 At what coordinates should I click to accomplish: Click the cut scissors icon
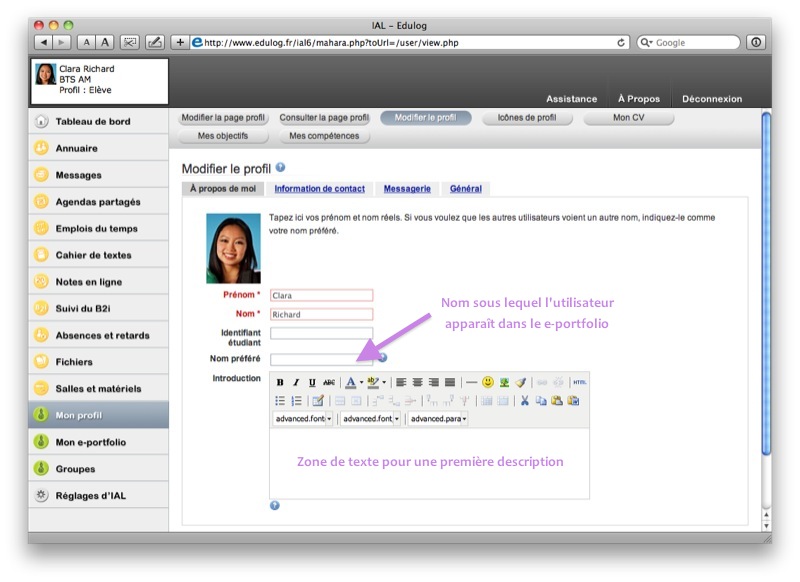click(x=524, y=401)
